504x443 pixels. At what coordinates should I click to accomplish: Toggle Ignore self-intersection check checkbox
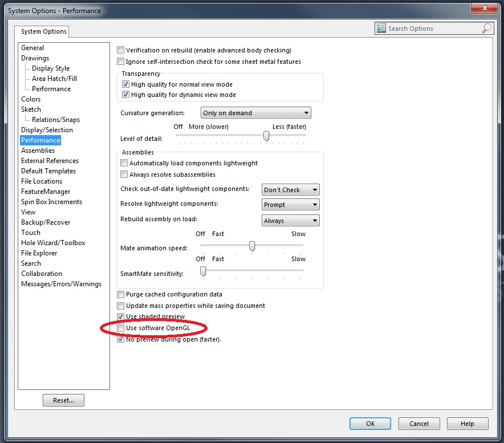point(120,62)
